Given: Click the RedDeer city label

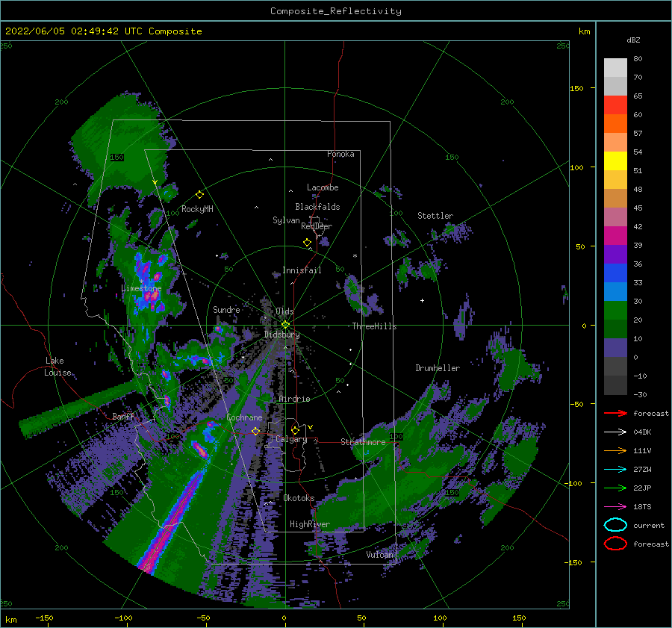Looking at the screenshot, I should (x=317, y=226).
